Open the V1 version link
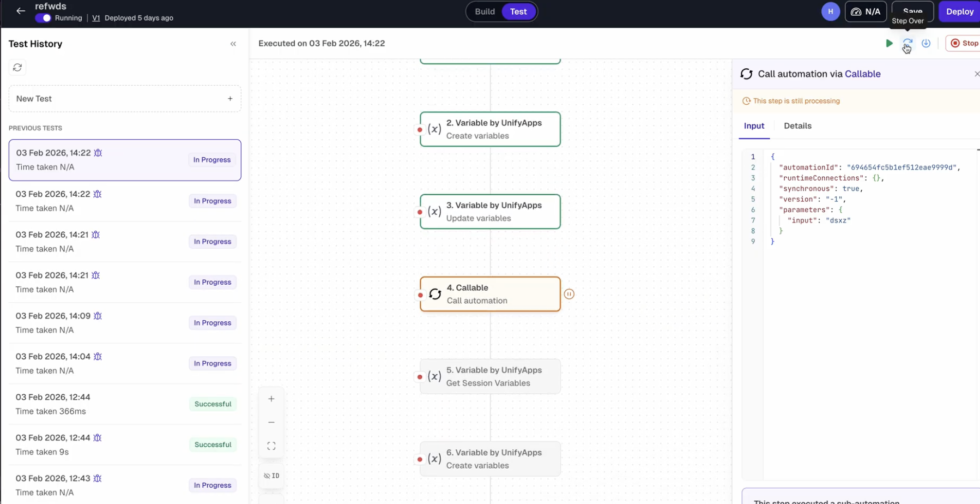This screenshot has height=504, width=980. pos(96,18)
